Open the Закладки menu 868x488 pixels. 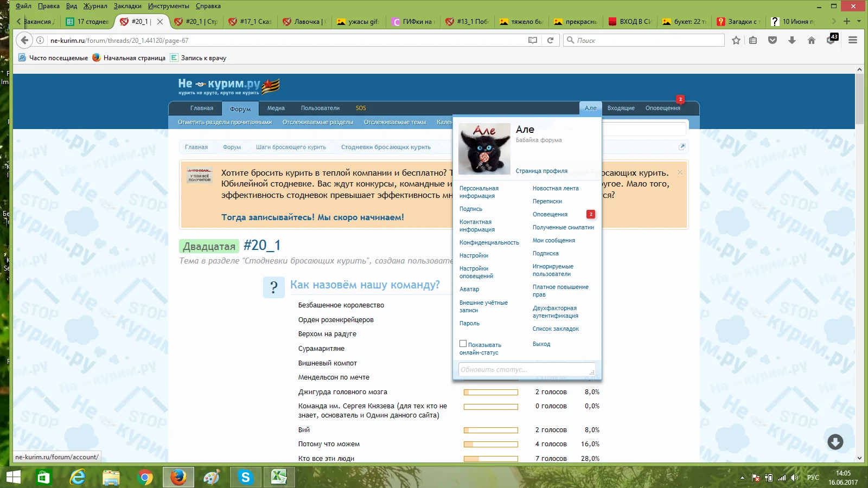point(127,6)
